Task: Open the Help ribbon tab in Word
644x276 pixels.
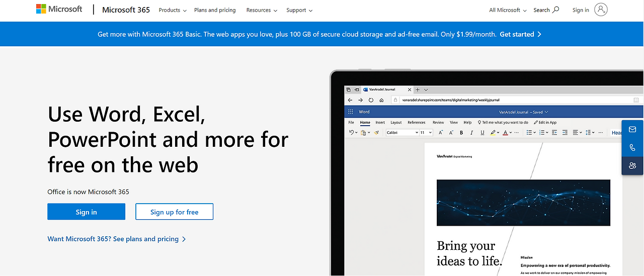Action: (467, 122)
